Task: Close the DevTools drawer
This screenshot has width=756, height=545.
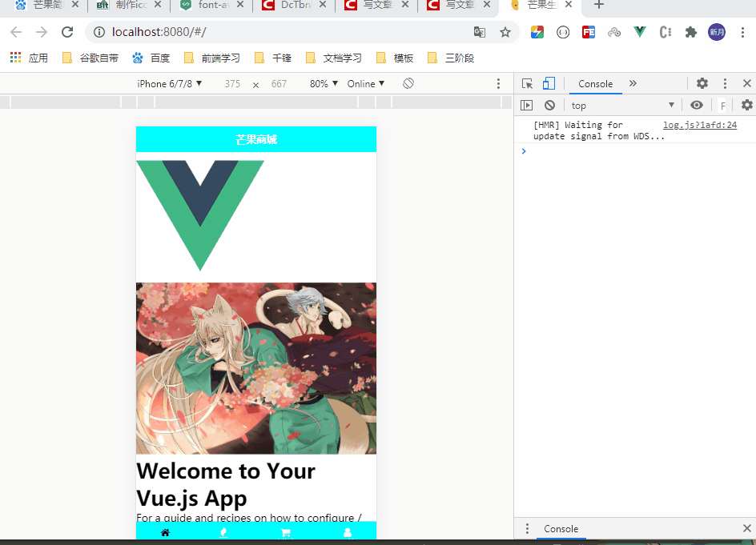Action: pos(747,529)
